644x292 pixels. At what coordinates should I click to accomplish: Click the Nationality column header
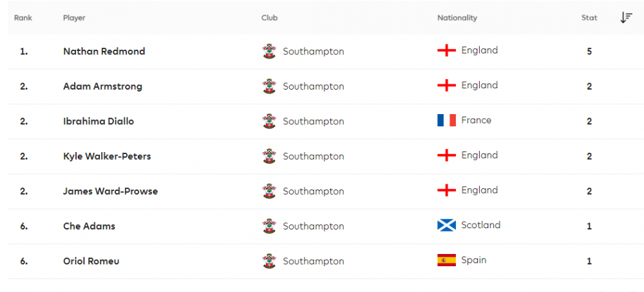coord(457,18)
